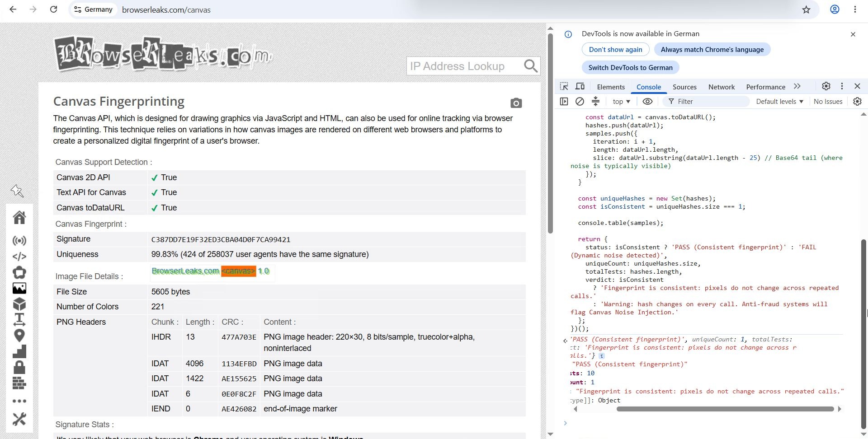
Task: Switch to the Sources tab
Action: [684, 87]
